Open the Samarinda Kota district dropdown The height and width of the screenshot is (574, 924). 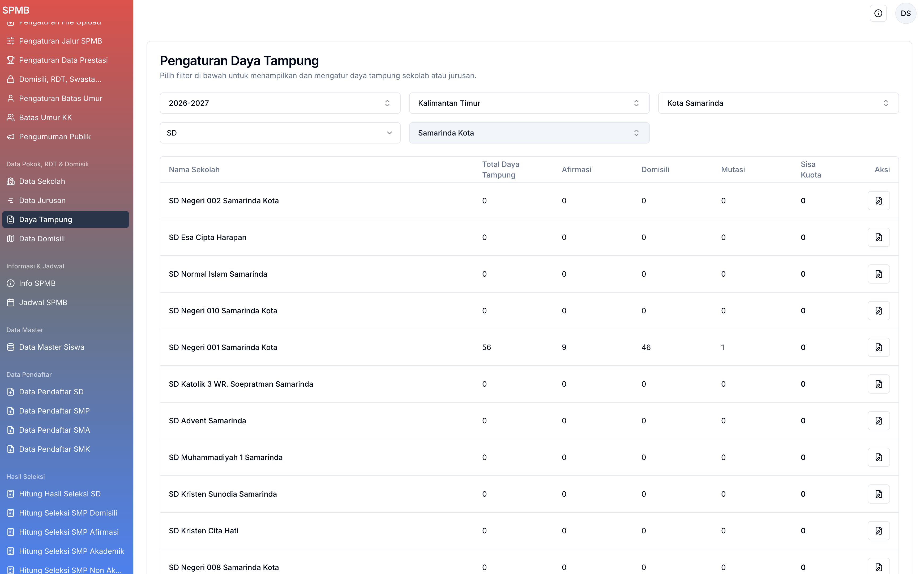(529, 133)
